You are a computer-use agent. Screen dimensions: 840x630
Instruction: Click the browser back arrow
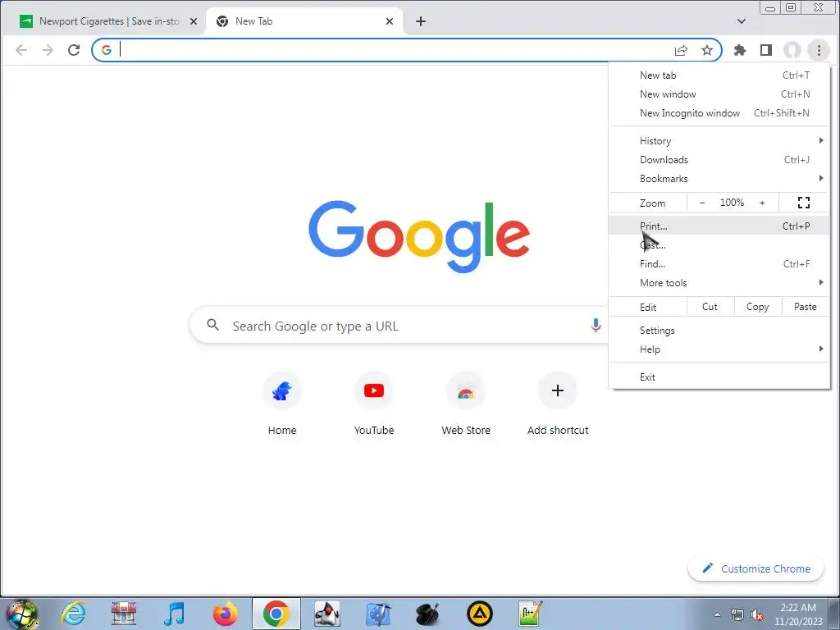[x=21, y=50]
